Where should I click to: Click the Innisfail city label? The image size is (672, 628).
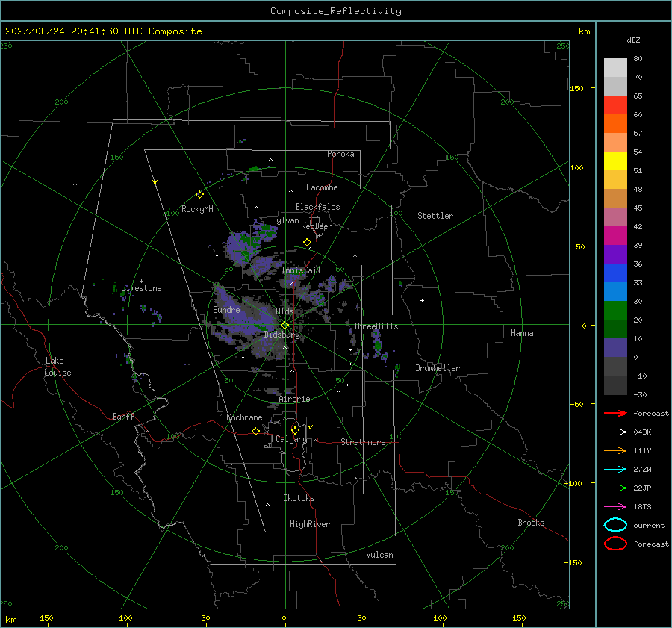tap(301, 270)
